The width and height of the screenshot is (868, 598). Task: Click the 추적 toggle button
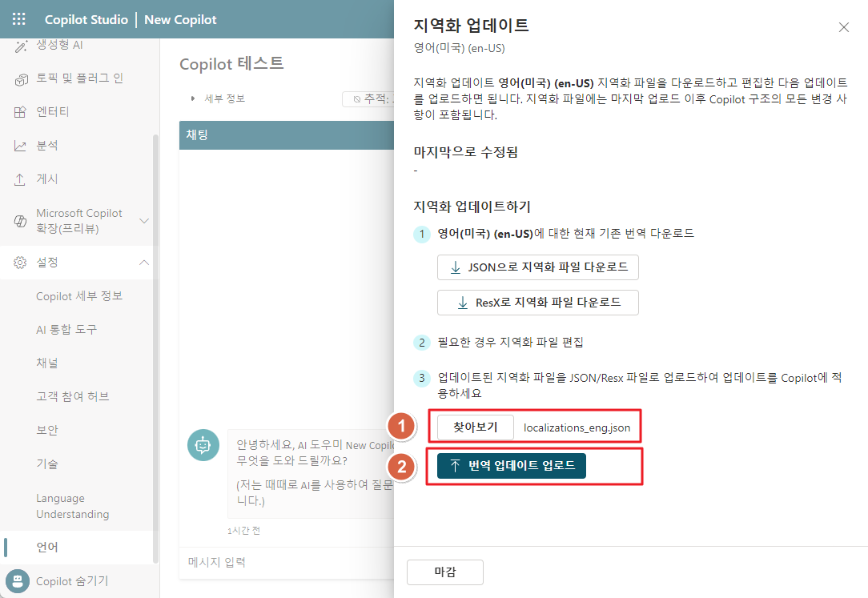[368, 99]
